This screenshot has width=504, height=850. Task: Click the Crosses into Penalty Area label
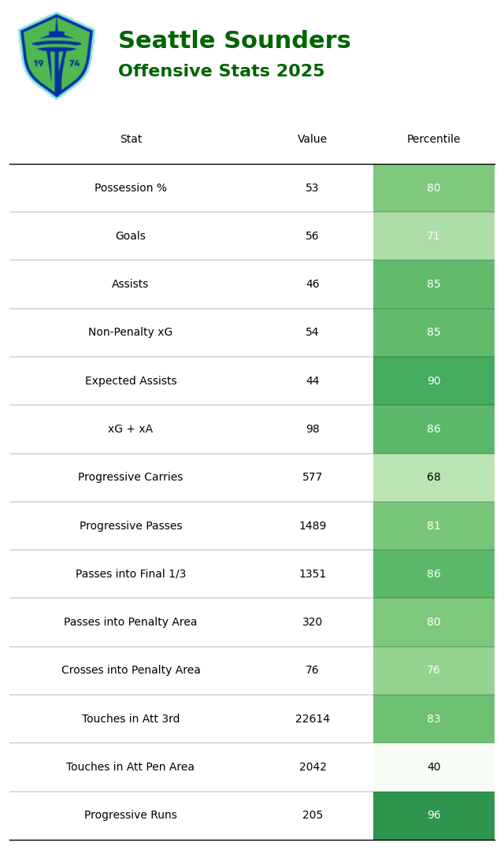(131, 670)
